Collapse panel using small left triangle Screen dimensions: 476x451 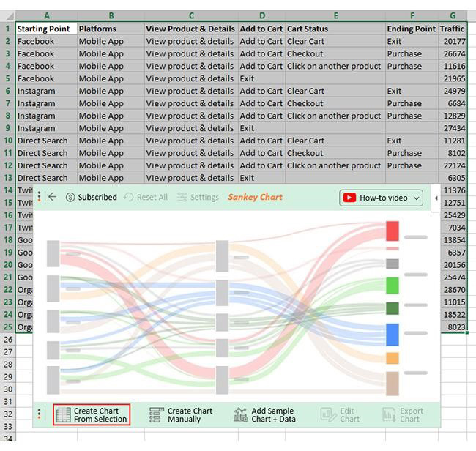436,198
